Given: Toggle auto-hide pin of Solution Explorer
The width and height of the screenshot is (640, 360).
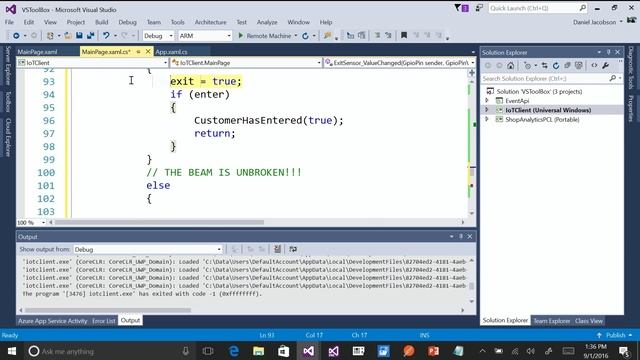Looking at the screenshot, I should (608, 52).
